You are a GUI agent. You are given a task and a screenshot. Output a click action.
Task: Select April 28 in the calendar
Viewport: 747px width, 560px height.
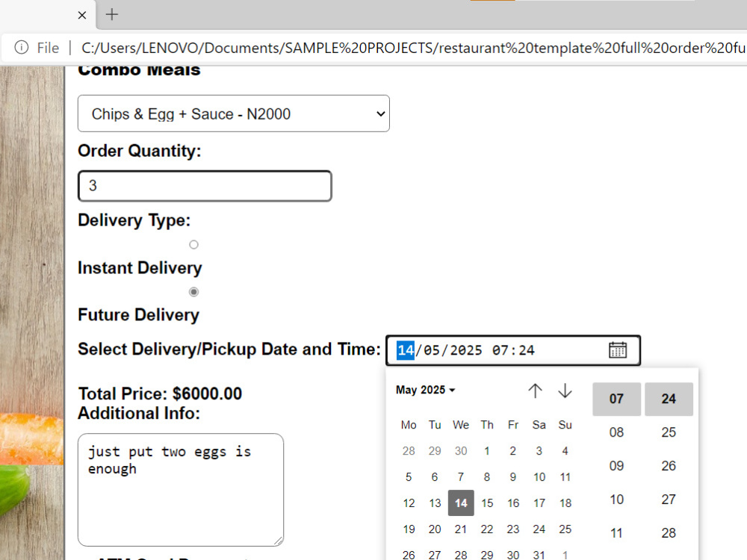click(409, 451)
